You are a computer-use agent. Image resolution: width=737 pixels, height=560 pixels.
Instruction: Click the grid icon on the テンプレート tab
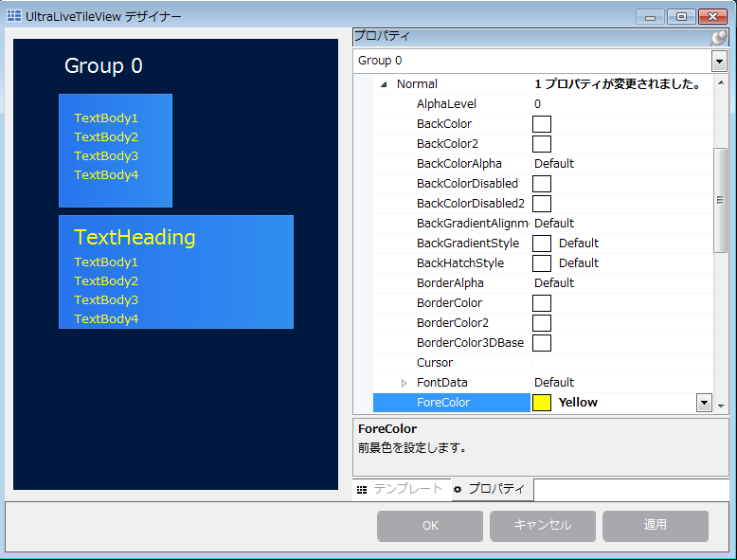click(x=362, y=490)
